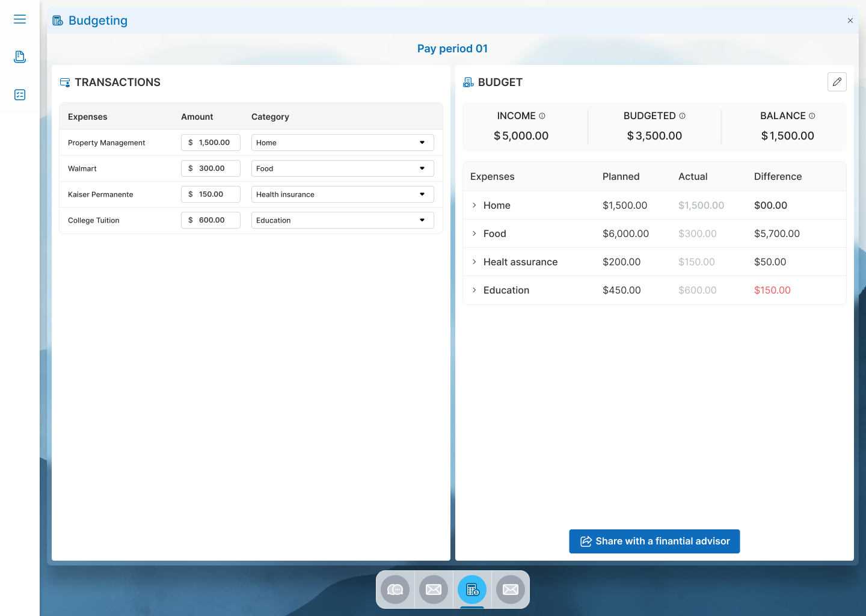Screen dimensions: 866x616
Task: Click the Home difference $00.00
Action: 770,205
